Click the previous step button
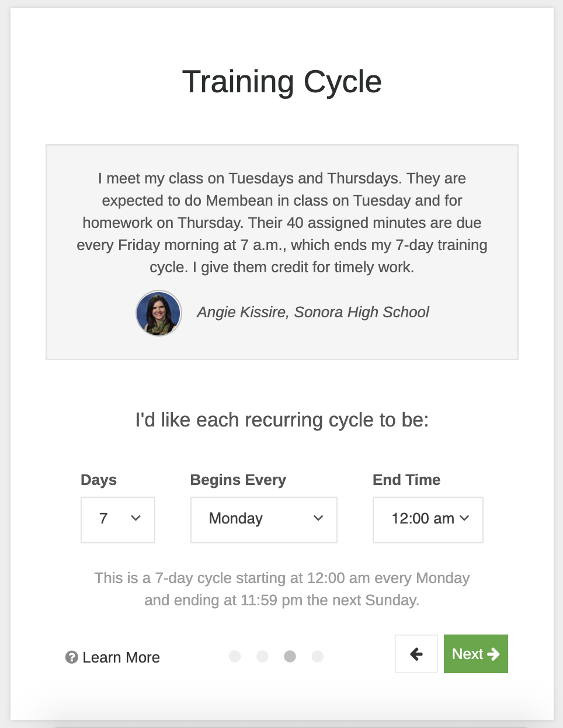This screenshot has height=728, width=563. (416, 654)
